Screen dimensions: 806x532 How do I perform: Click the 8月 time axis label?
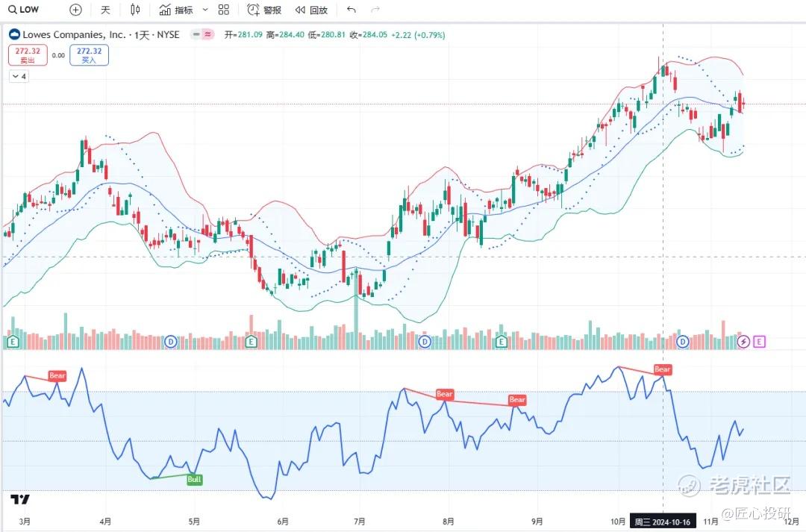(449, 522)
